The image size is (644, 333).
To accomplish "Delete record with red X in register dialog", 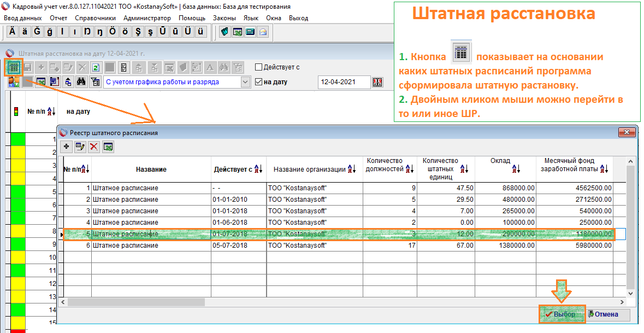I will 94,147.
